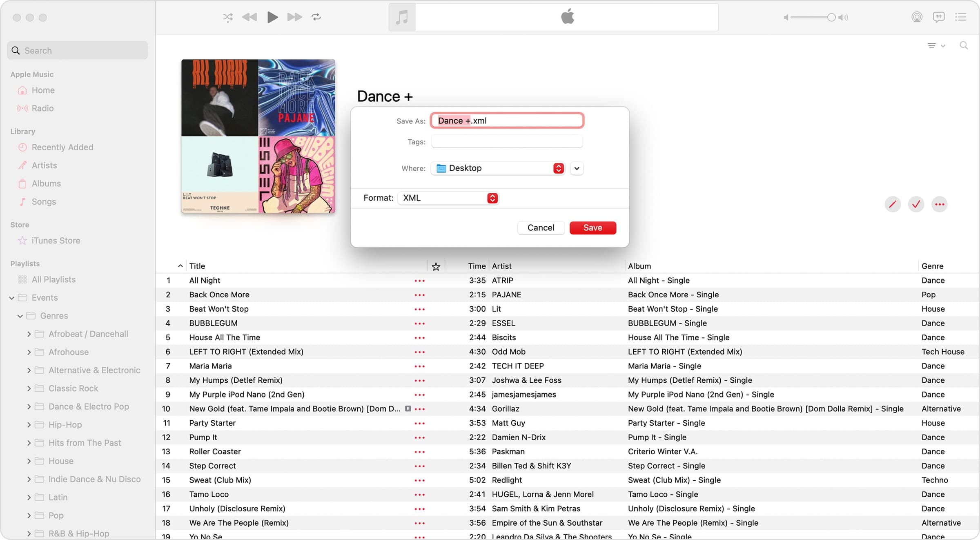Screen dimensions: 980x540
Task: Select the Pop folder
Action: point(56,515)
